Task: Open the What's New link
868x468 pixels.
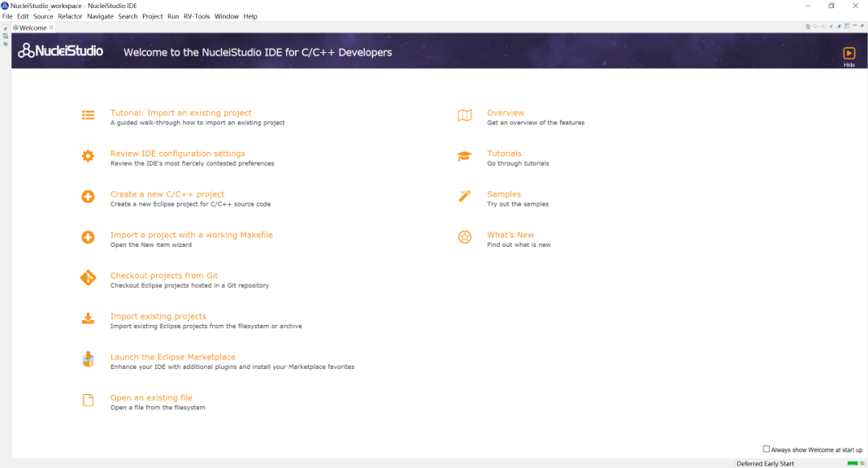Action: coord(510,235)
